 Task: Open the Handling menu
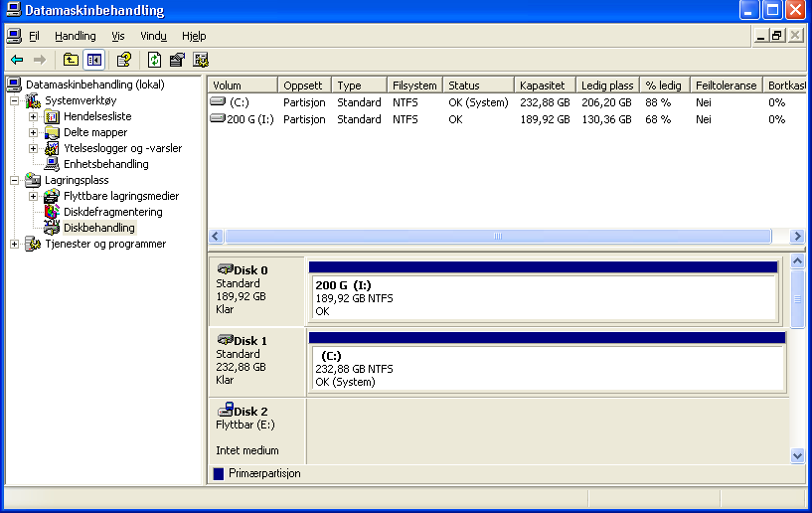(76, 36)
